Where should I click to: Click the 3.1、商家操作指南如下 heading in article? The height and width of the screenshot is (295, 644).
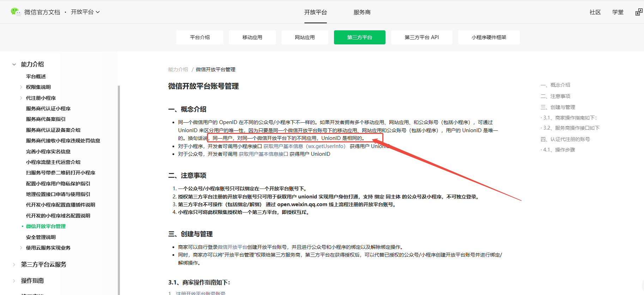coord(199,282)
